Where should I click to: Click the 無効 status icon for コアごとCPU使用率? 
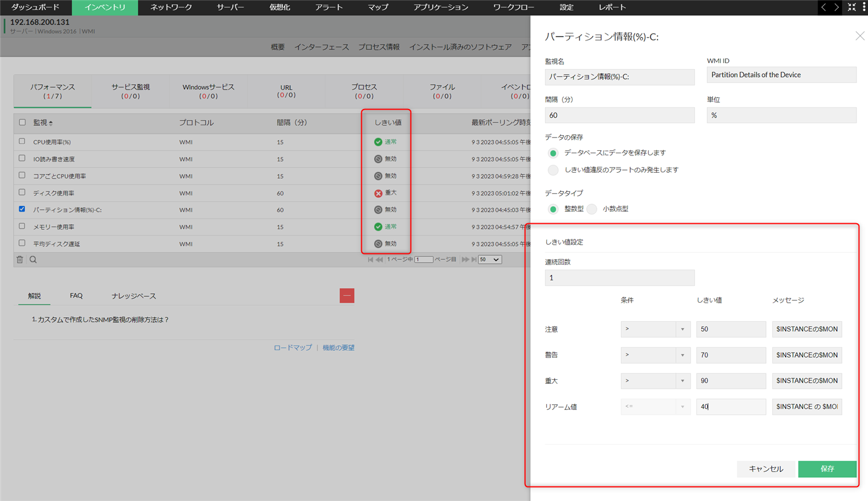(378, 176)
